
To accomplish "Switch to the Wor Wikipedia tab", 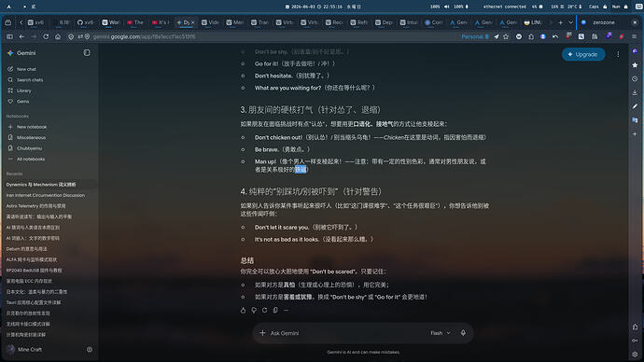I will tap(110, 22).
